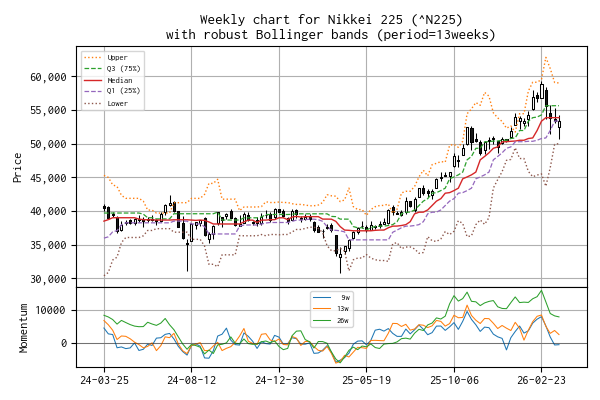Screen dimensions: 600x400
Task: Click the '30,000' price axis label
Action: [48, 279]
